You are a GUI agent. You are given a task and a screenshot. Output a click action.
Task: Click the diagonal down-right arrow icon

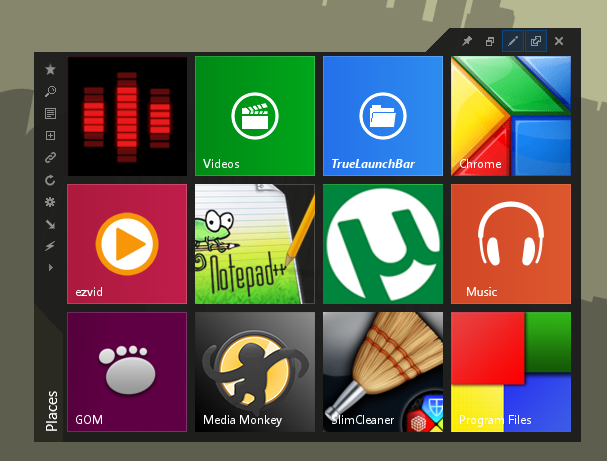(50, 224)
